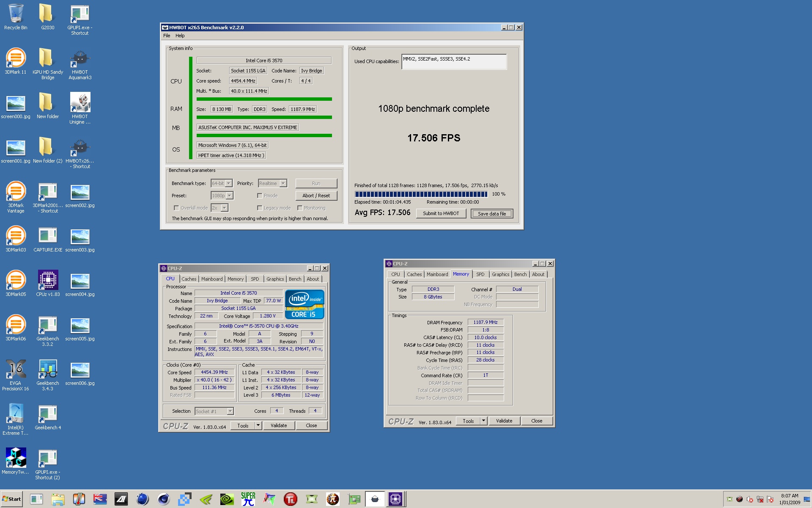812x508 pixels.
Task: Enable the Overkill mode checkbox
Action: pos(176,208)
